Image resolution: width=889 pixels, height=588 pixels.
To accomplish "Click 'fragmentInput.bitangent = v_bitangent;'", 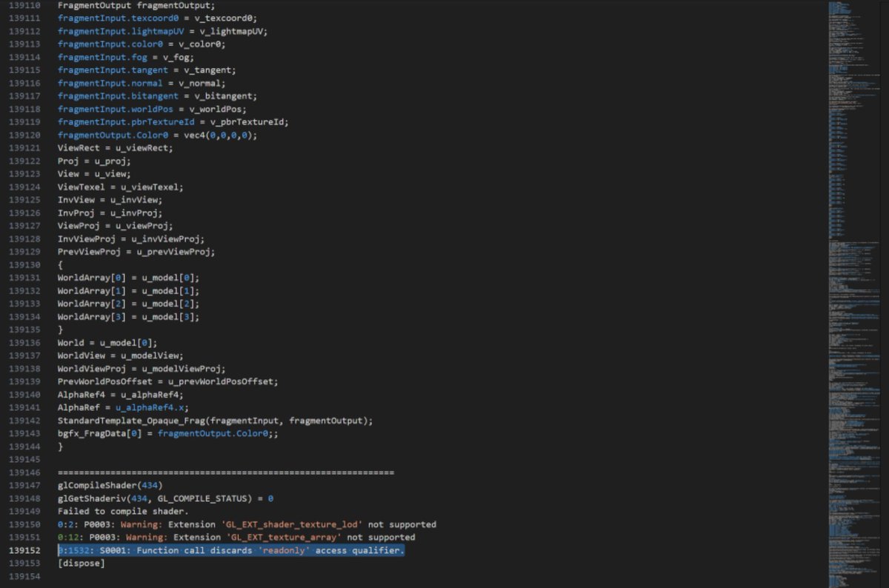I will 158,96.
